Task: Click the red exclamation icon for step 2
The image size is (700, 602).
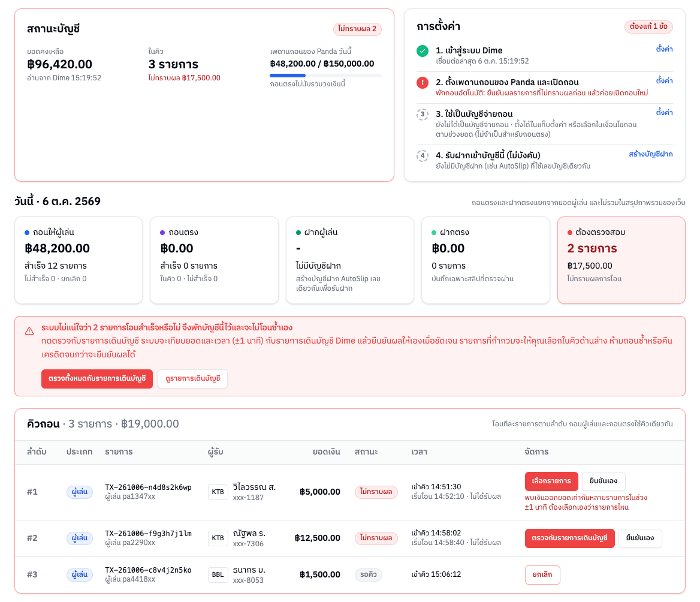Action: point(423,83)
